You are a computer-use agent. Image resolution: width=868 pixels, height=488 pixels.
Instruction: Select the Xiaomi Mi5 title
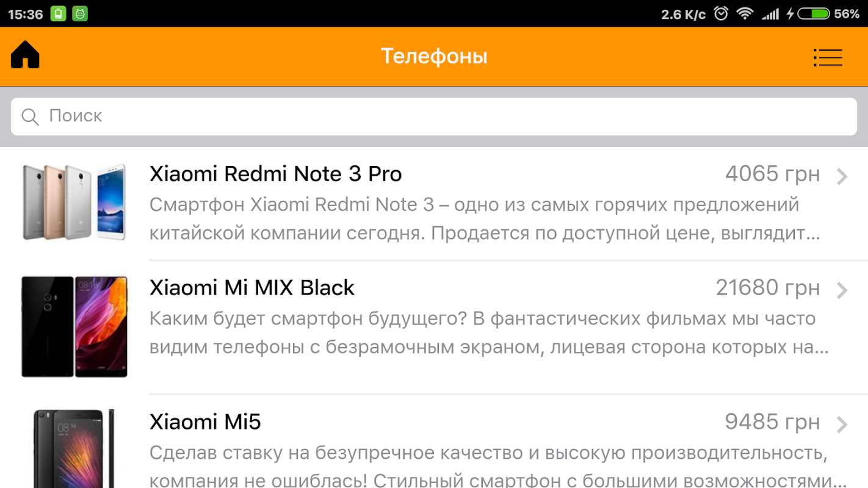click(x=205, y=422)
